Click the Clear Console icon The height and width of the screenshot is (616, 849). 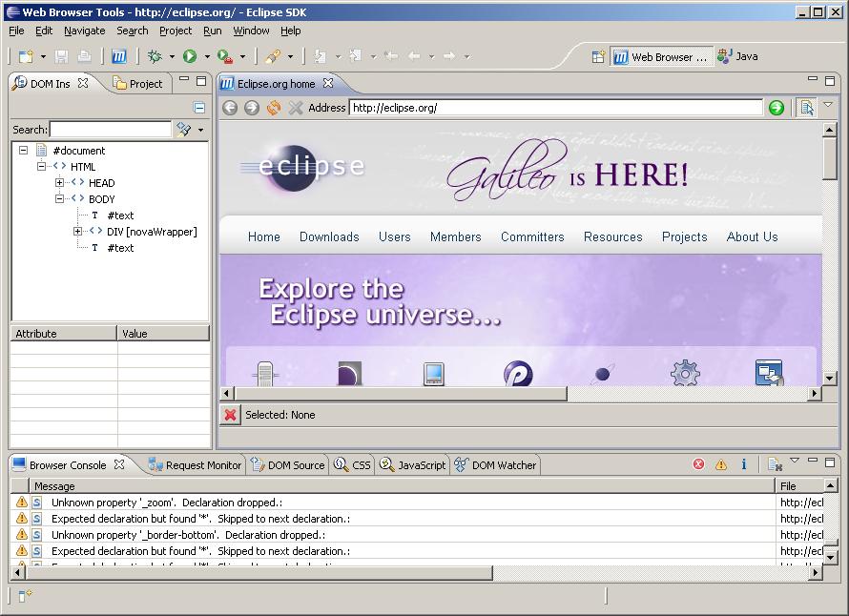pos(775,464)
